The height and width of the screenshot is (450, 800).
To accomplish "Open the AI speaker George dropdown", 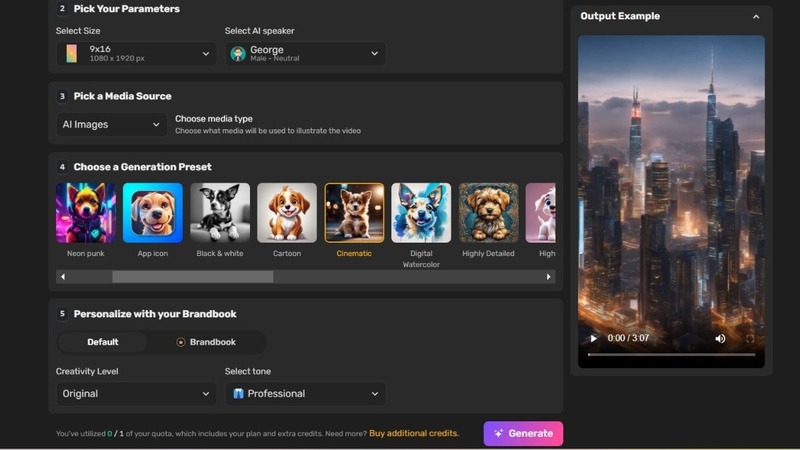I will (305, 54).
